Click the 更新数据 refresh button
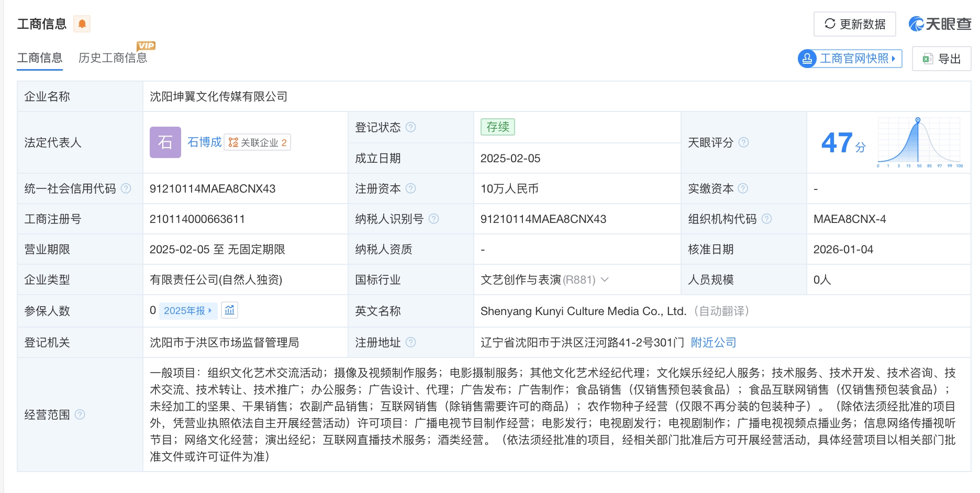This screenshot has width=980, height=493. pos(854,24)
